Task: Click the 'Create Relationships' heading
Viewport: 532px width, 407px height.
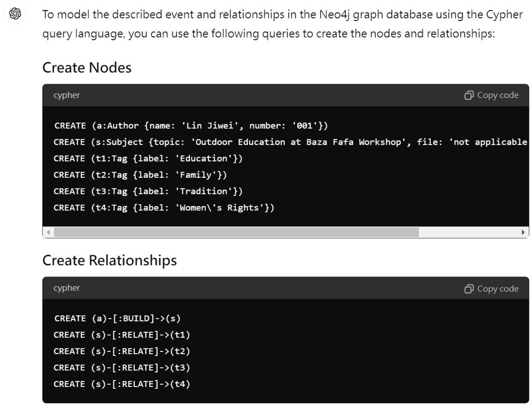Action: pyautogui.click(x=109, y=260)
